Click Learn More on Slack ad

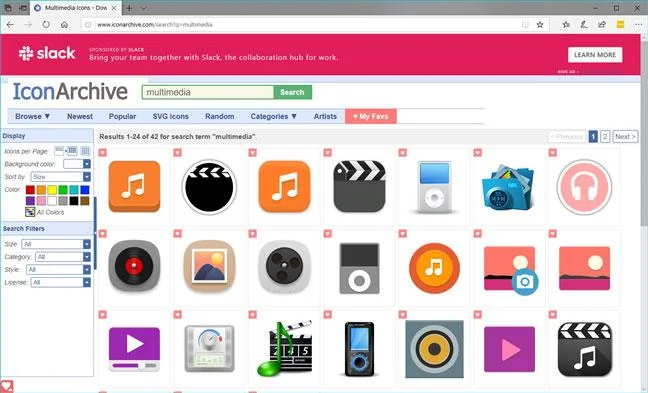coord(595,55)
